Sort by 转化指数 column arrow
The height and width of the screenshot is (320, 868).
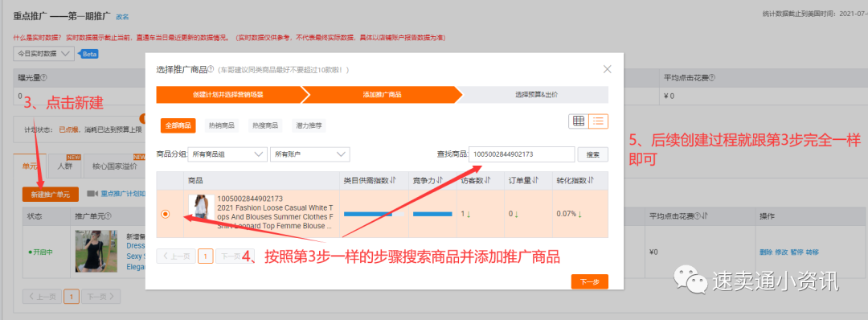592,180
